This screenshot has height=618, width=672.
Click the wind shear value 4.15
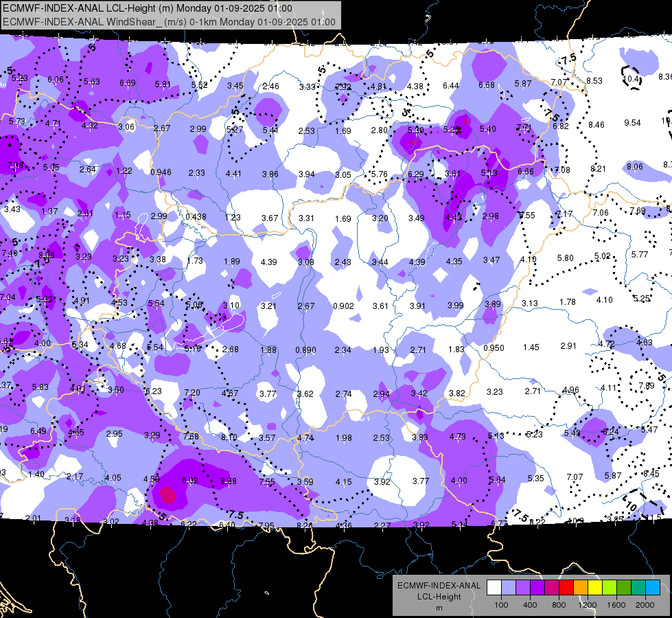pos(344,482)
